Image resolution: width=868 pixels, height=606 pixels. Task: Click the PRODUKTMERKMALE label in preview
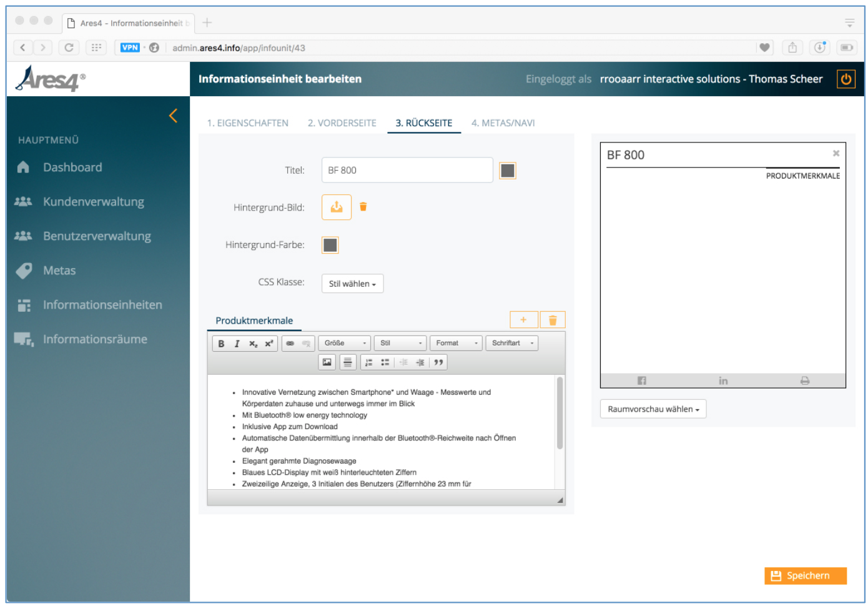coord(803,176)
